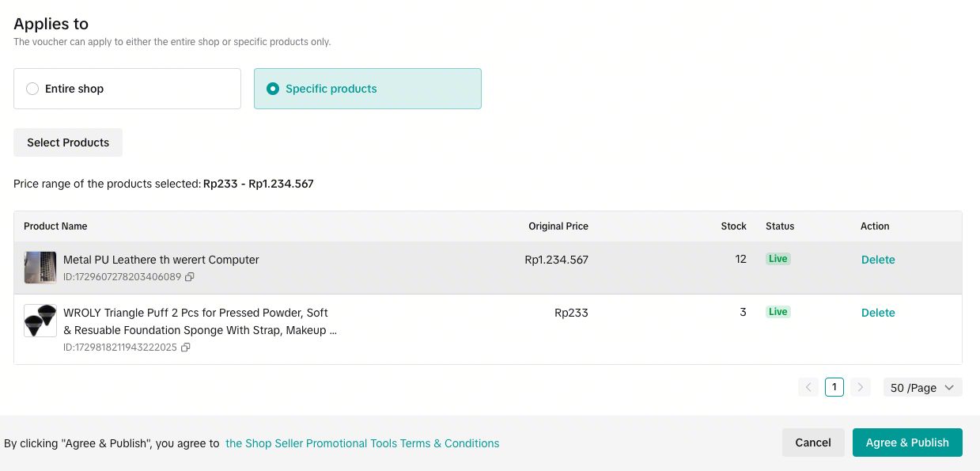Viewport: 980px width, 471px height.
Task: Copy the Metal PU Leathere product ID
Action: pyautogui.click(x=190, y=277)
